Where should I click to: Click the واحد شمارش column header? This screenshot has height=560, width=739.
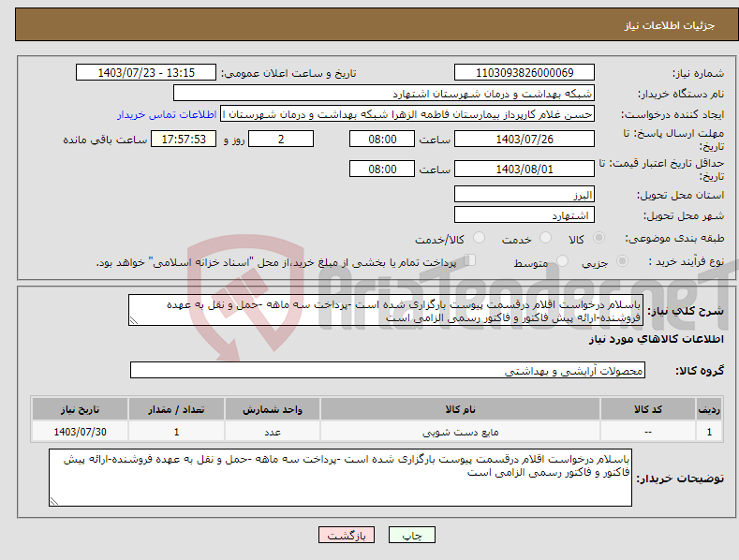point(273,409)
